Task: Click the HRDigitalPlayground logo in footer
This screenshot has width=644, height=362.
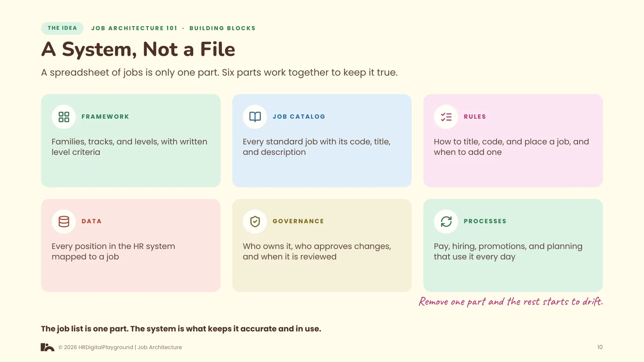Action: (47, 347)
